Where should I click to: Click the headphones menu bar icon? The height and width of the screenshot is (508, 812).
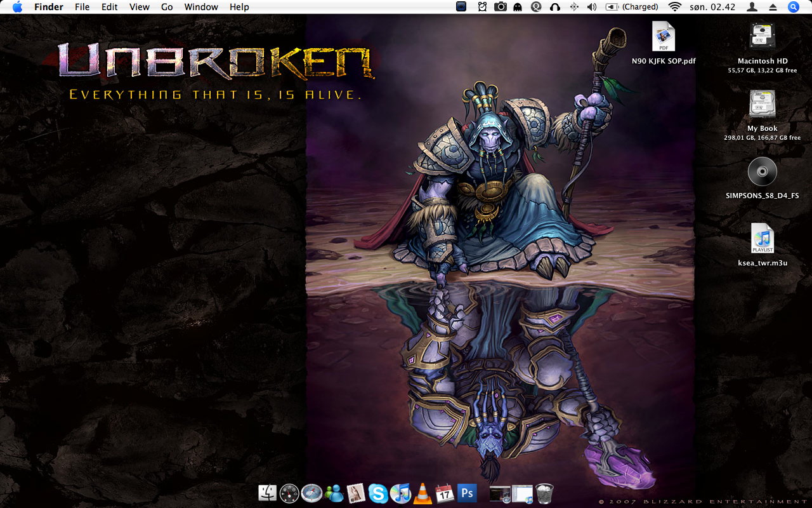(x=555, y=7)
